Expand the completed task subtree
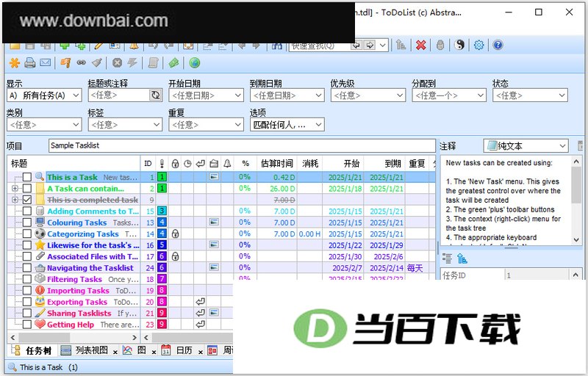The height and width of the screenshot is (376, 588). [x=15, y=200]
